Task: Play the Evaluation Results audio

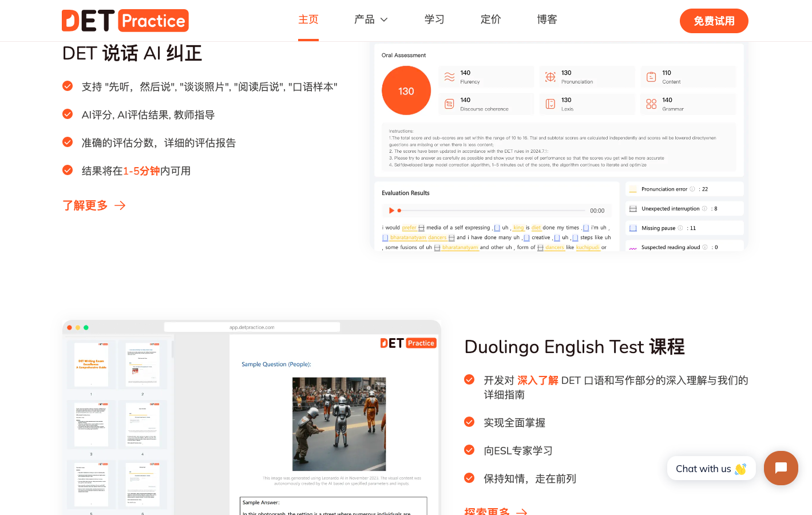Action: point(391,211)
